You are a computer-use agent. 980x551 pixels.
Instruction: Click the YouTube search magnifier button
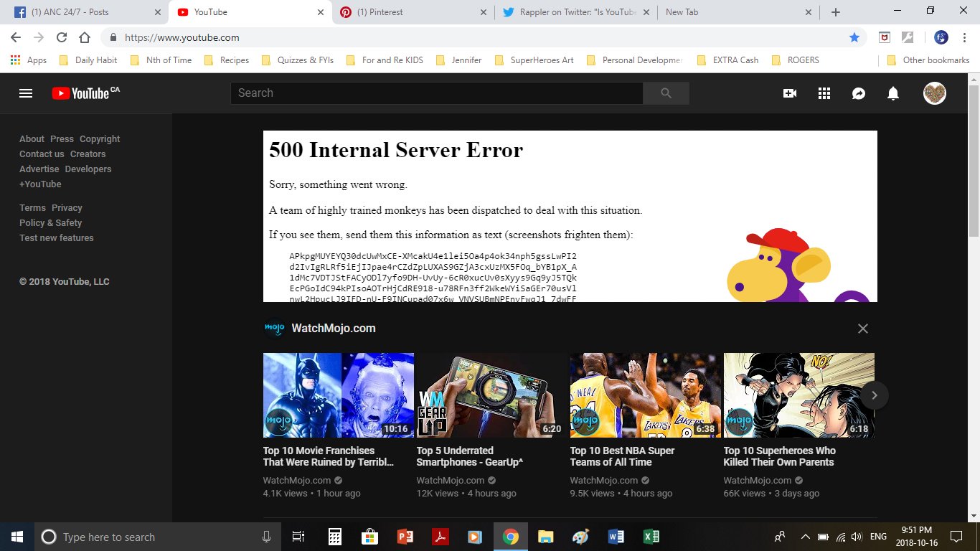[666, 93]
